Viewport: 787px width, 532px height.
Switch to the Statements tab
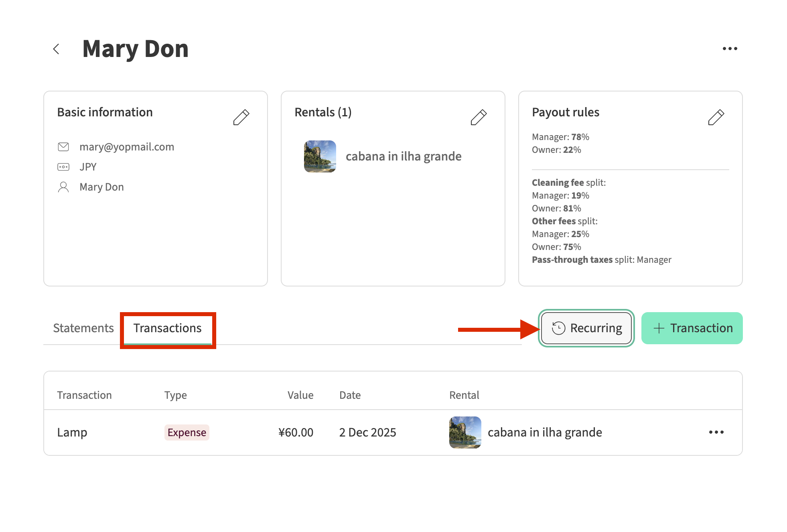83,328
